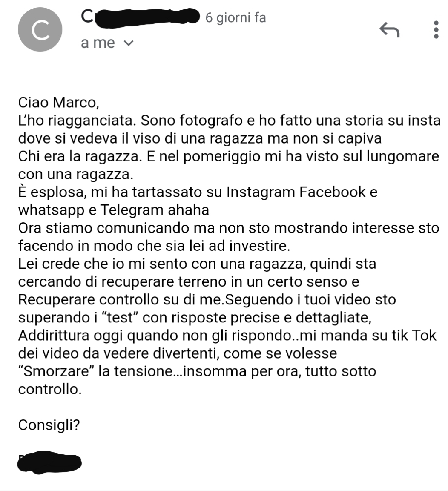Click the final word 'controllo.' in the body
The image size is (448, 491).
50,389
